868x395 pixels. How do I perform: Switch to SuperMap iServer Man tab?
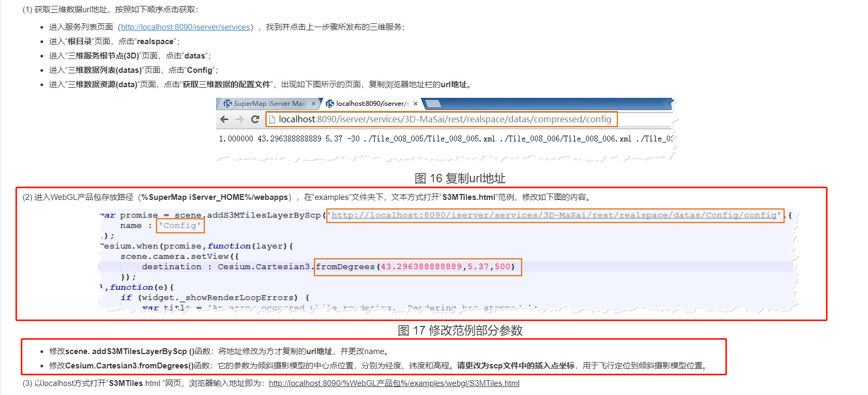270,104
